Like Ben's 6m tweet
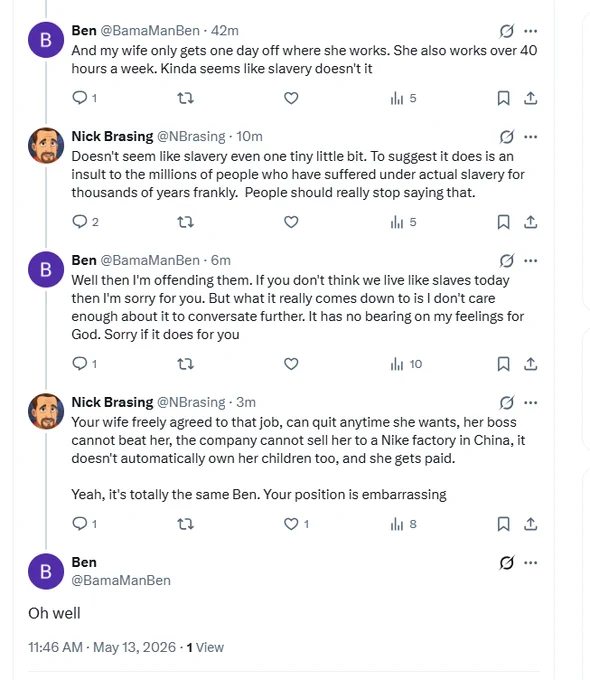Viewport: 590px width, 680px height. [x=291, y=364]
